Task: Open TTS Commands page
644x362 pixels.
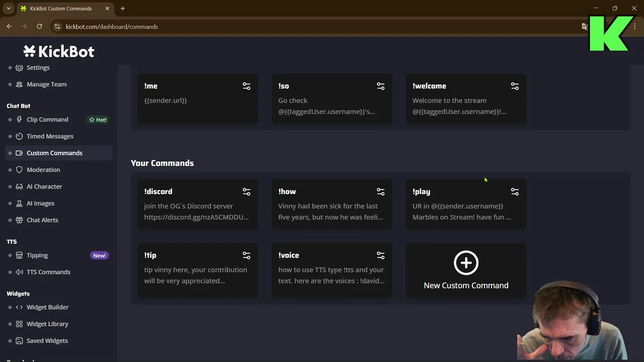Action: tap(48, 272)
